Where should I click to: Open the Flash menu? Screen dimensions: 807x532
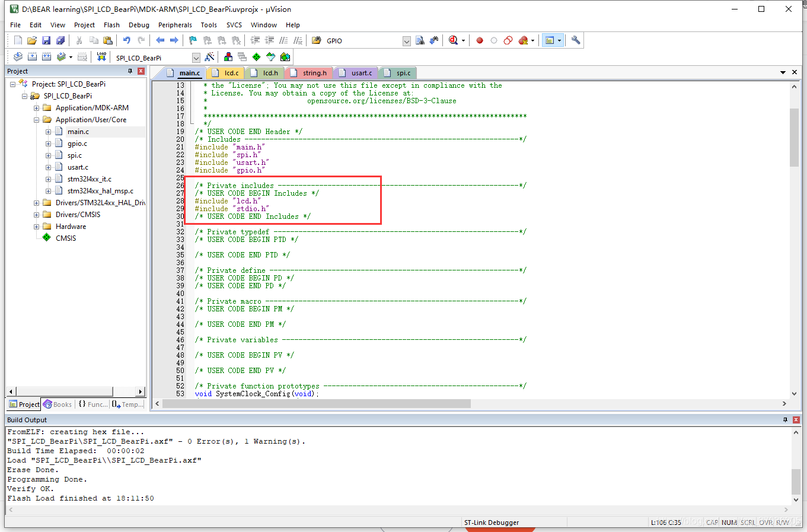[x=111, y=25]
